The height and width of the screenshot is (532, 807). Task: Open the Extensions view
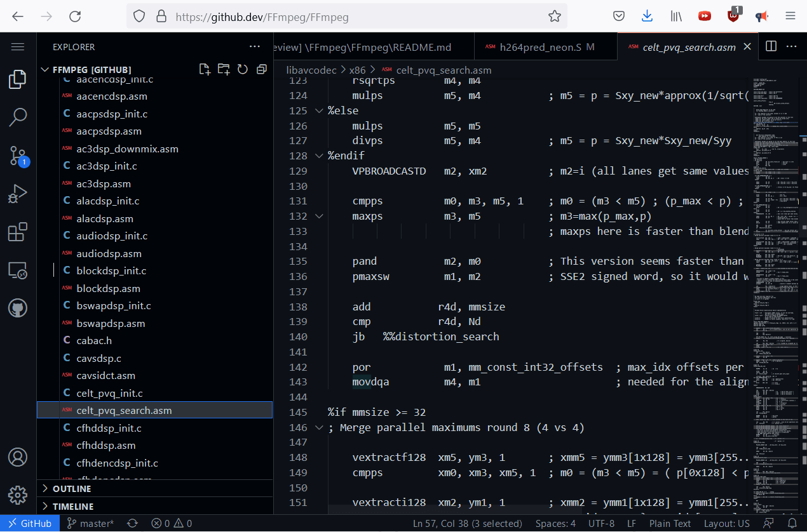point(18,232)
